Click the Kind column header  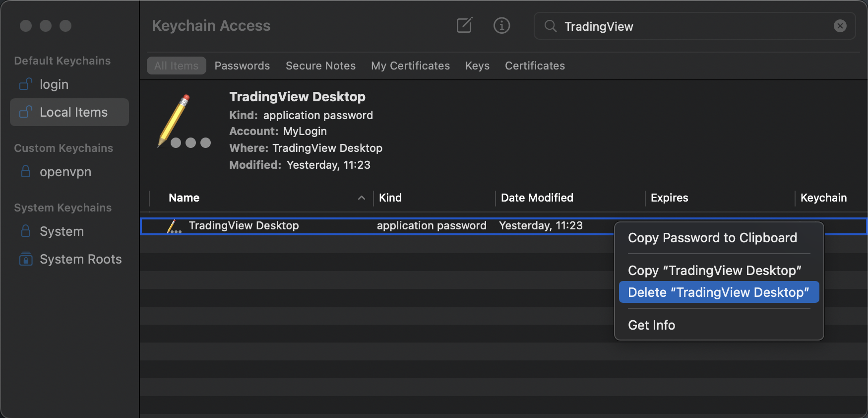tap(390, 198)
